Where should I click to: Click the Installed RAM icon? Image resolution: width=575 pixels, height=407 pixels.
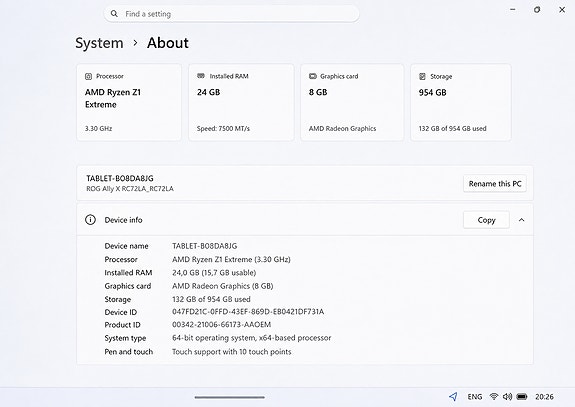pyautogui.click(x=201, y=76)
